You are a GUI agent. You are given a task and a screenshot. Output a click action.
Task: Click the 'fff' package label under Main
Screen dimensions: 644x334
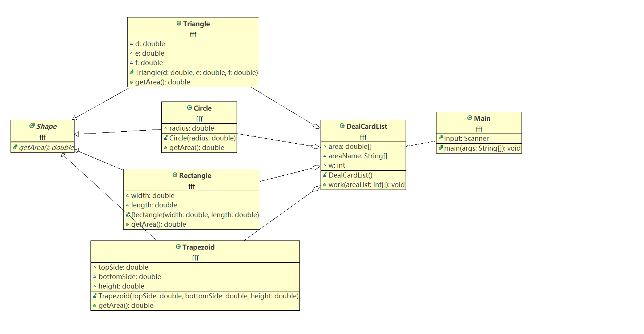pos(479,129)
